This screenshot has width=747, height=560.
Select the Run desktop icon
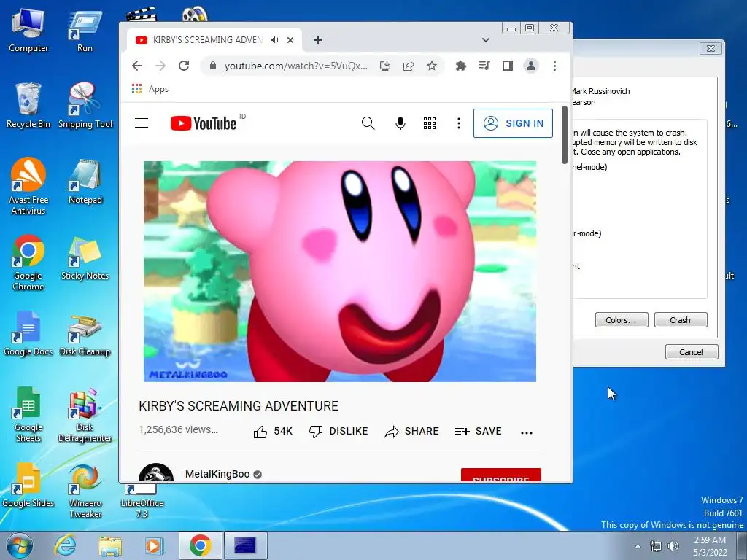[85, 31]
